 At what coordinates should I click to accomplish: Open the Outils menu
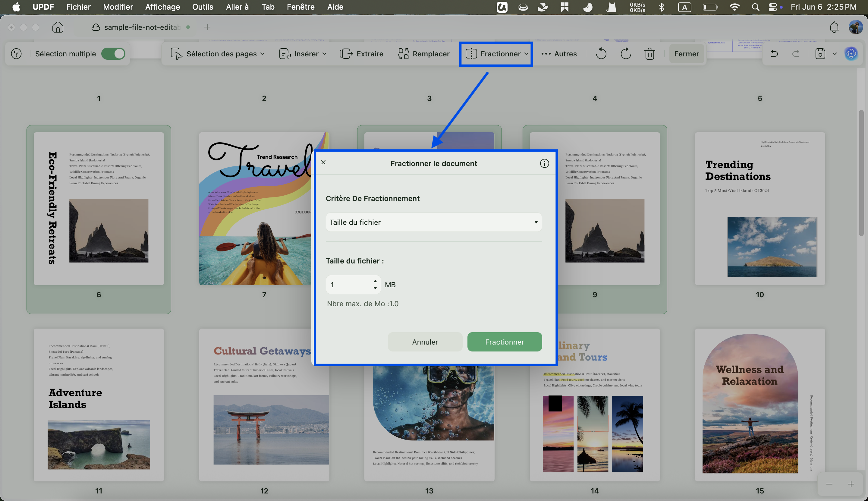(203, 7)
